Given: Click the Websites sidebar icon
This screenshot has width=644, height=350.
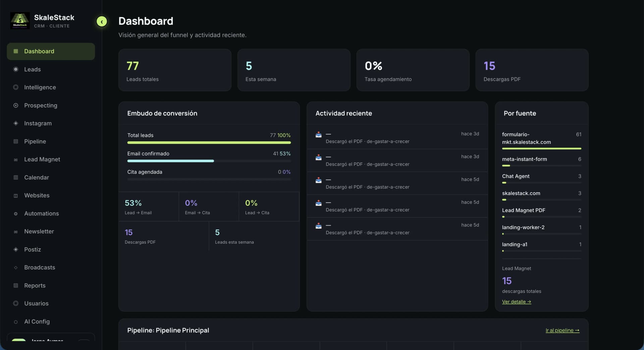Looking at the screenshot, I should [16, 195].
